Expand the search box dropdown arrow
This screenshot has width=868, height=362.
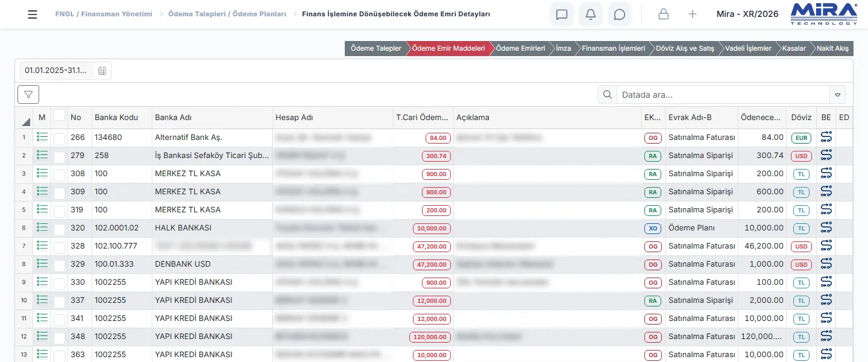click(837, 95)
